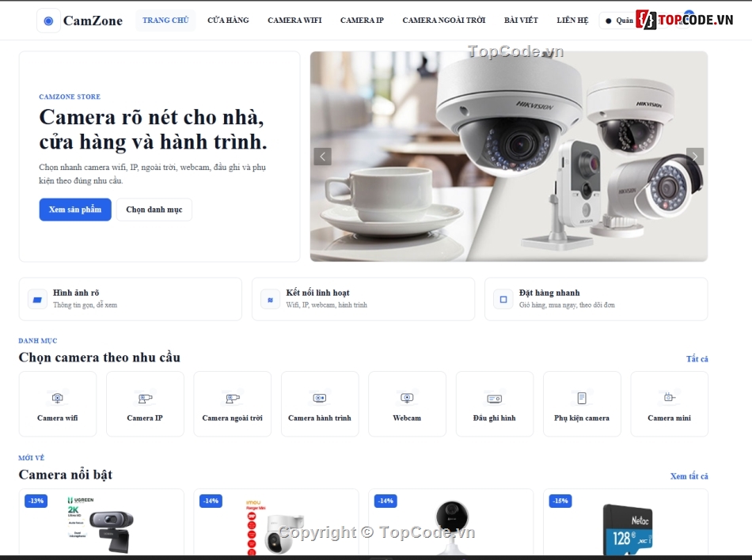Show next banner slide arrow
Screen dimensions: 752x560
pyautogui.click(x=695, y=157)
